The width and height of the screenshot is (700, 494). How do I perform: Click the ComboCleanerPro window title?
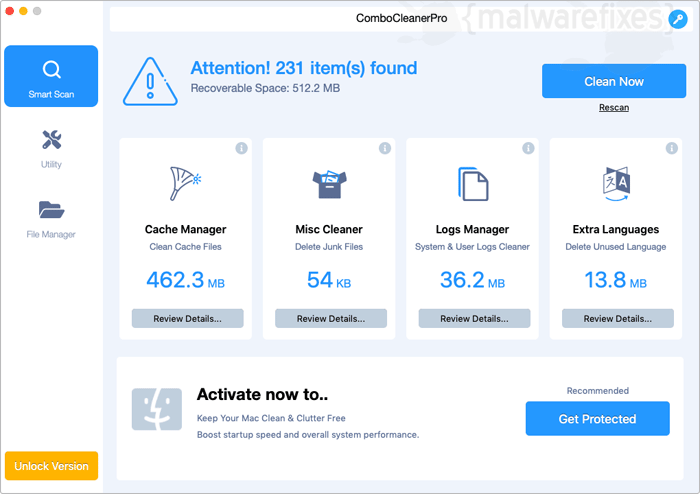[401, 18]
